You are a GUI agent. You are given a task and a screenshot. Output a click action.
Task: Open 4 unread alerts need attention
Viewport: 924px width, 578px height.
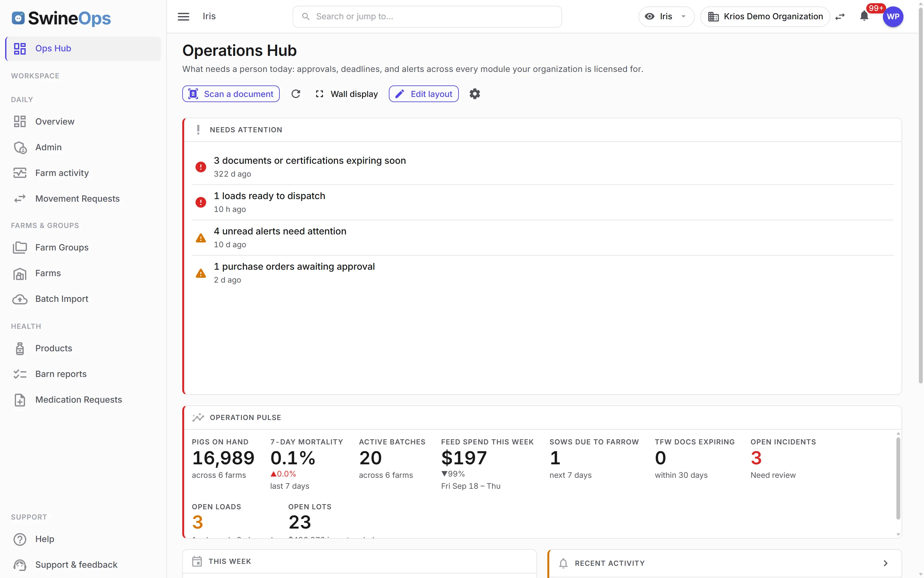[x=543, y=238]
